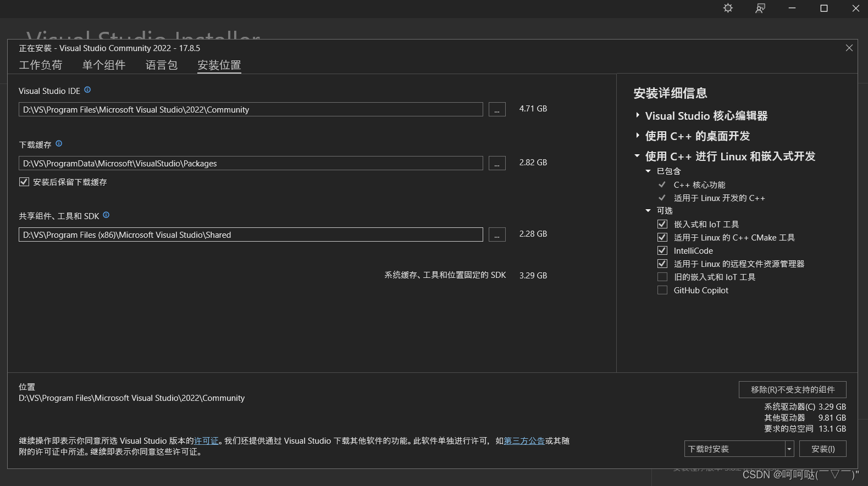This screenshot has height=486, width=868.
Task: Click Visual Studio IDE path field
Action: (x=251, y=109)
